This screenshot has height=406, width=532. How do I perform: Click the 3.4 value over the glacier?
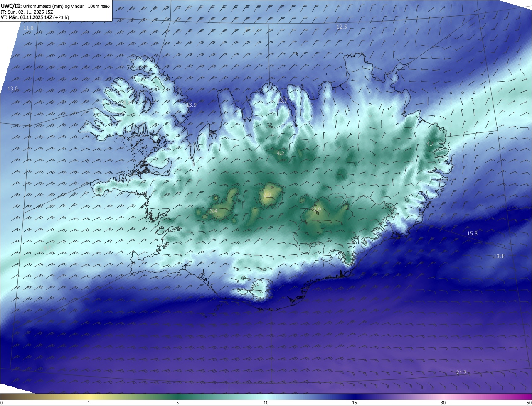point(214,211)
